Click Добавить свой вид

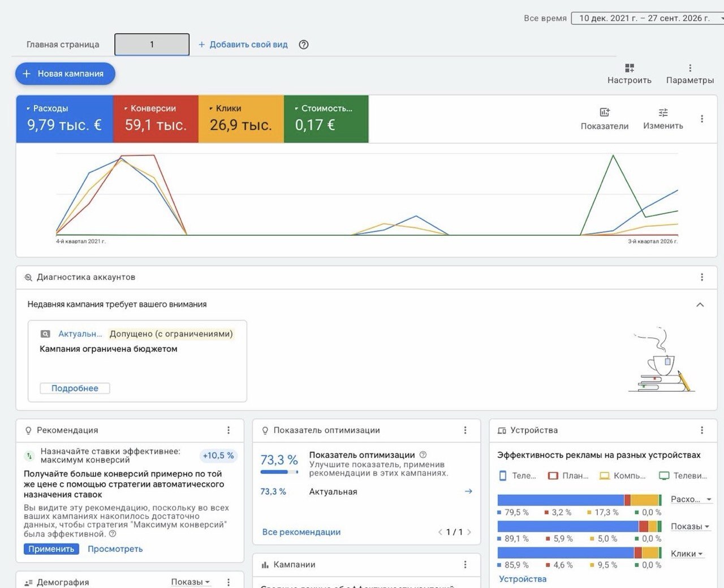(243, 45)
